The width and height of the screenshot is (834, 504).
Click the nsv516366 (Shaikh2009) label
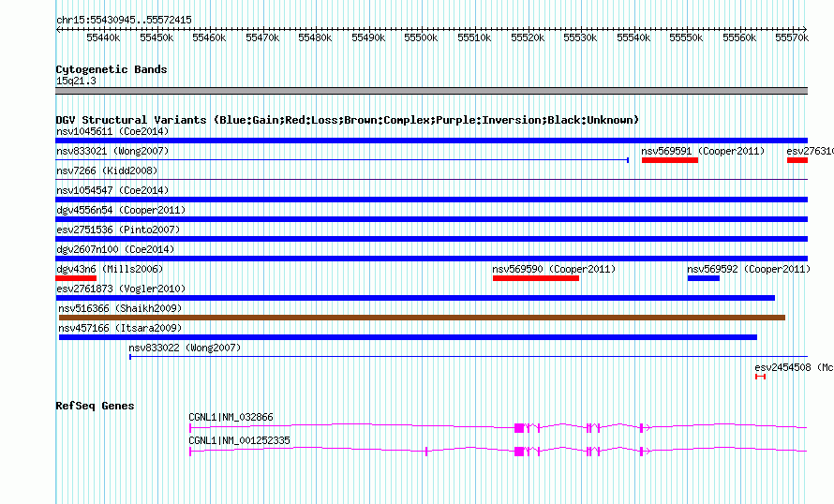(120, 308)
